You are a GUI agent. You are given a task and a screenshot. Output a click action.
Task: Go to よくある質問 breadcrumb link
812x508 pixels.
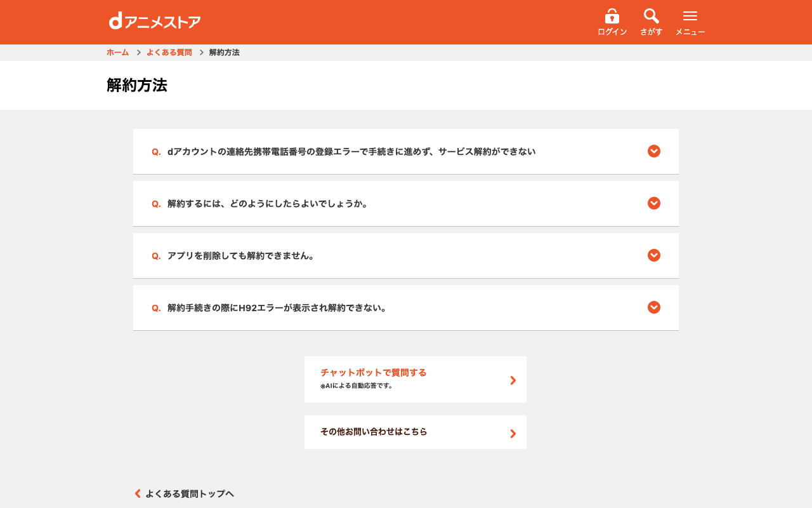pyautogui.click(x=169, y=53)
